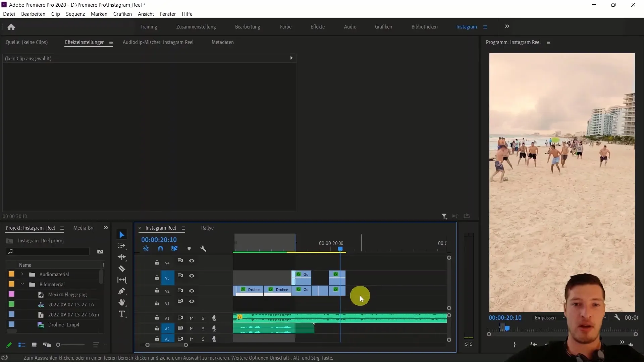
Task: Open Instagram workspace menu
Action: click(485, 27)
